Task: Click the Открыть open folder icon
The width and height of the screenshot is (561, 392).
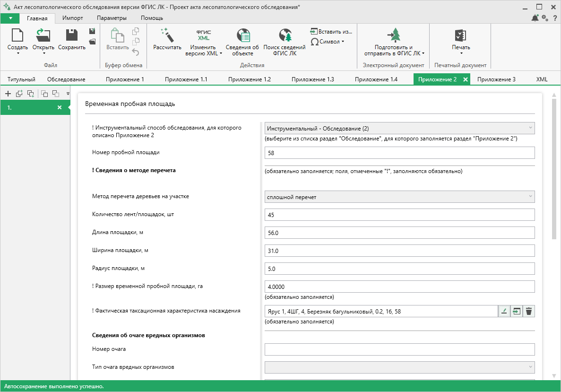Action: click(x=43, y=35)
